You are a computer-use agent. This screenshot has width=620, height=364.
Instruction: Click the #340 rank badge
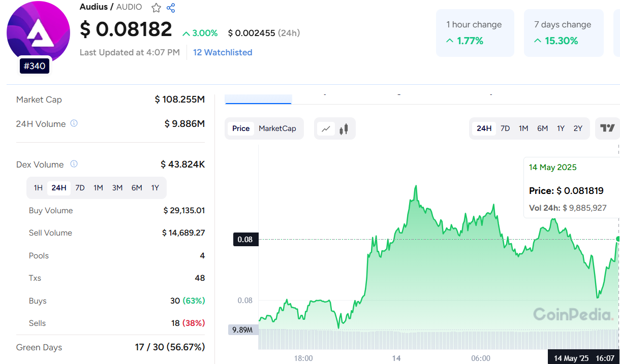click(35, 66)
